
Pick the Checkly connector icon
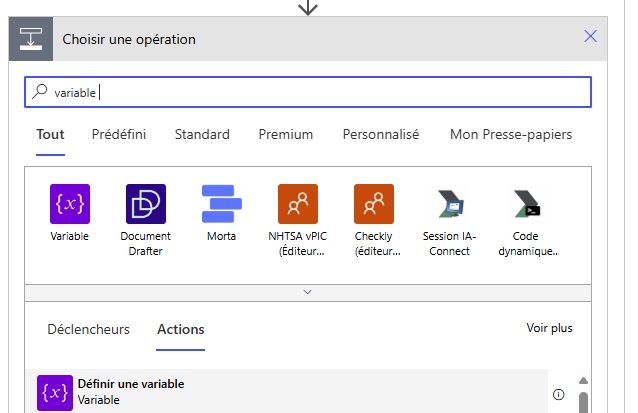point(373,204)
